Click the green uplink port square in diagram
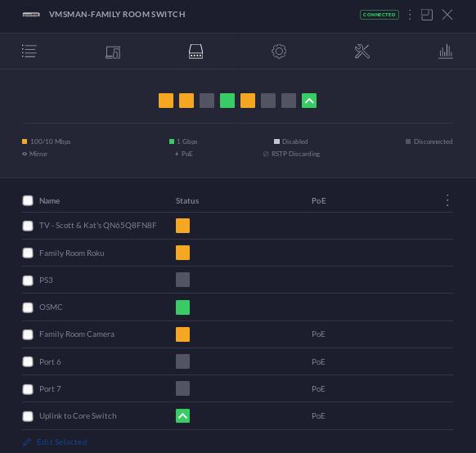This screenshot has height=453, width=476. 309,101
